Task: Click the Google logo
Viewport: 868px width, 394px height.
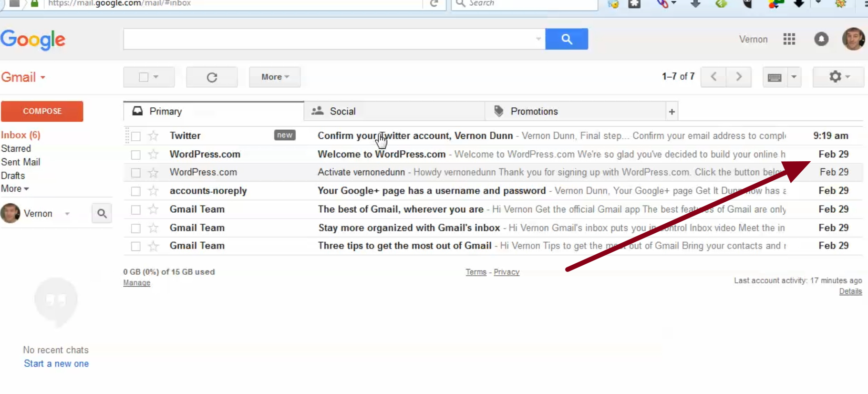Action: click(33, 40)
